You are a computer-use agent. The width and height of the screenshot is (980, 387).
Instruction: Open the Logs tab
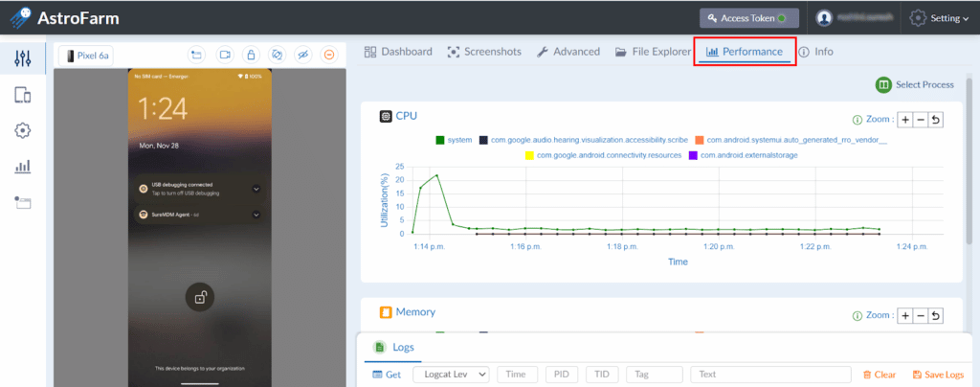393,348
